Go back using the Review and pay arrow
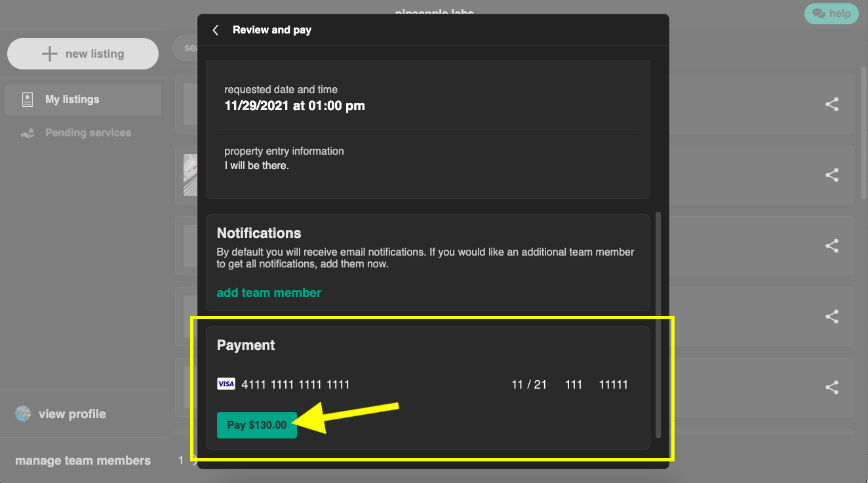This screenshot has height=483, width=868. point(215,30)
